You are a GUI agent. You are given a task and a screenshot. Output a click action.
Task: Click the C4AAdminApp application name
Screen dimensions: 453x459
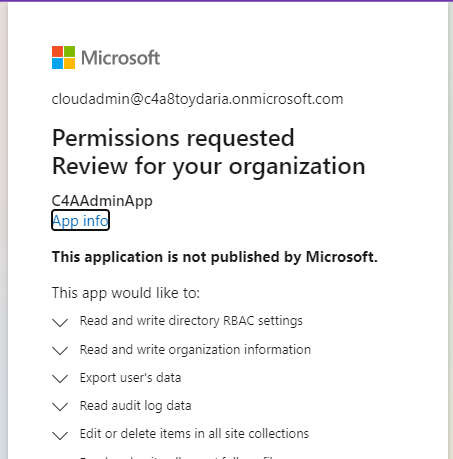point(102,201)
